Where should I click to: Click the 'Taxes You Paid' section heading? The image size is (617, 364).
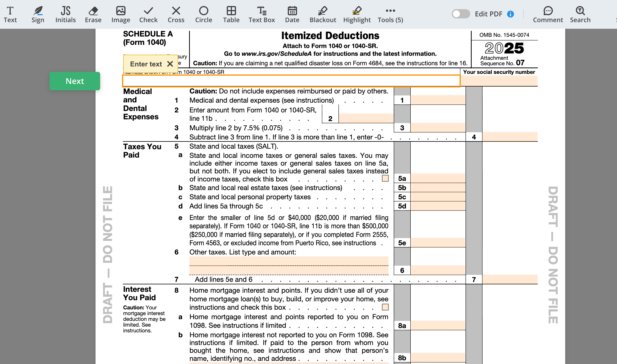142,151
